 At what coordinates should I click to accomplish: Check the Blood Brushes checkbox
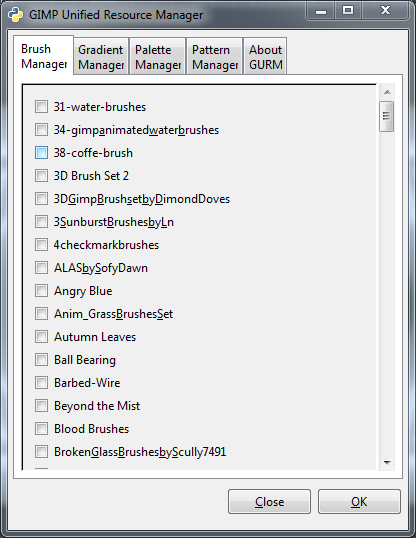[x=41, y=429]
